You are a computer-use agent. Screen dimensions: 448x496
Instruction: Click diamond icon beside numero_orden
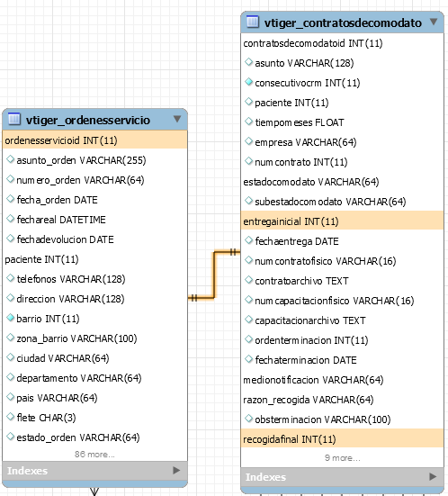[x=11, y=179]
